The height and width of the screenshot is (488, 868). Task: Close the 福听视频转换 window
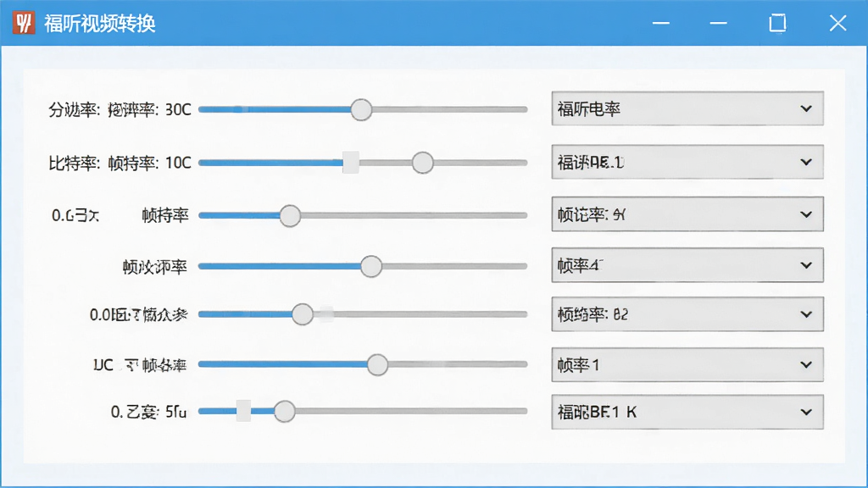point(838,23)
